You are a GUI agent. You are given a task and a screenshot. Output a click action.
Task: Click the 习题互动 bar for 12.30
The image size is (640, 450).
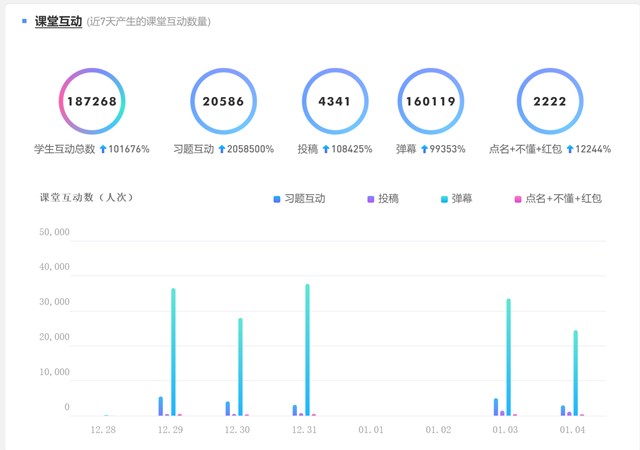click(228, 409)
